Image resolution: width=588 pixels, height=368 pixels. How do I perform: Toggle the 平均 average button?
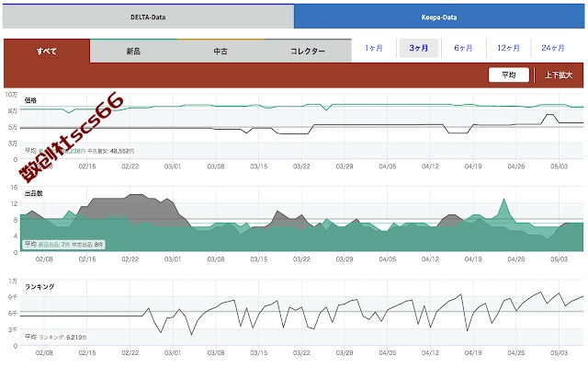tap(509, 75)
